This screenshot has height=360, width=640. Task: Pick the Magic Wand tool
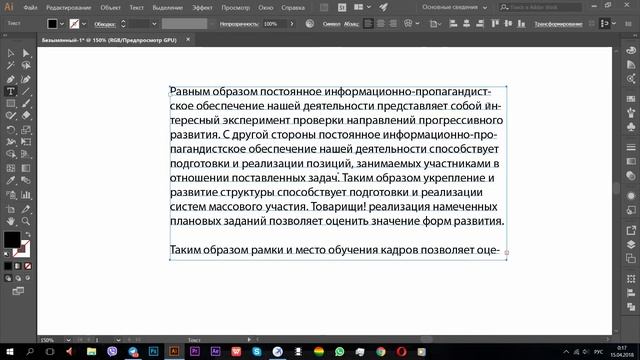[x=11, y=65]
